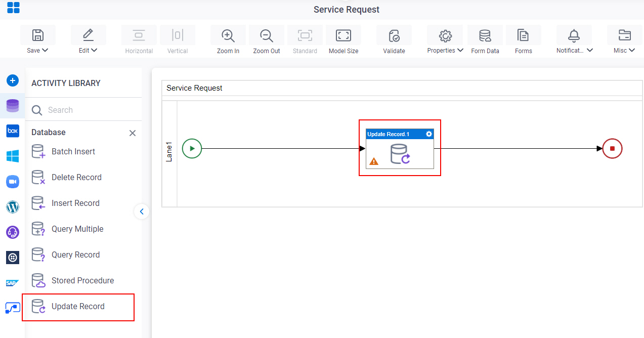
Task: Click the red End event node
Action: pos(612,148)
